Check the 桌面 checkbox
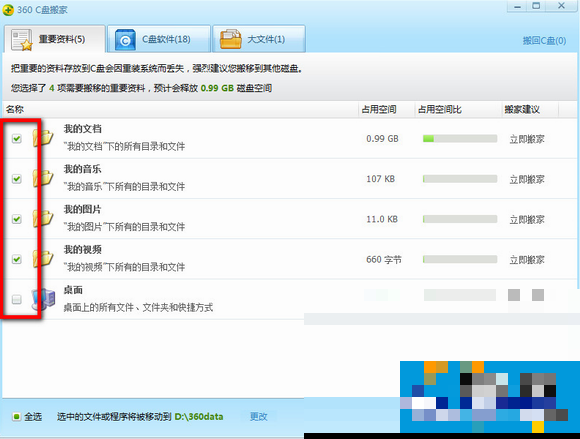Viewport: 580px width, 439px height. click(x=16, y=299)
